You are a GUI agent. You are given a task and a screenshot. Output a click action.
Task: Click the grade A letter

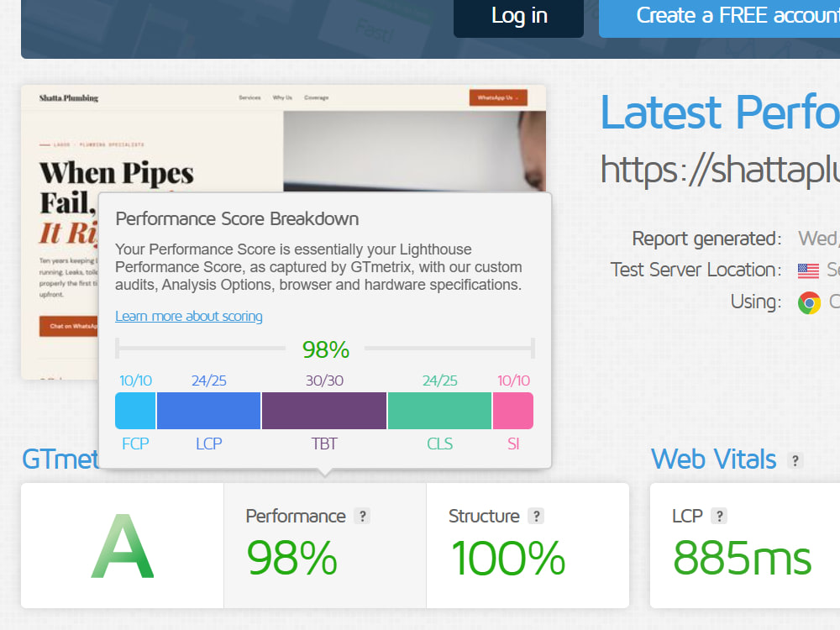(123, 547)
